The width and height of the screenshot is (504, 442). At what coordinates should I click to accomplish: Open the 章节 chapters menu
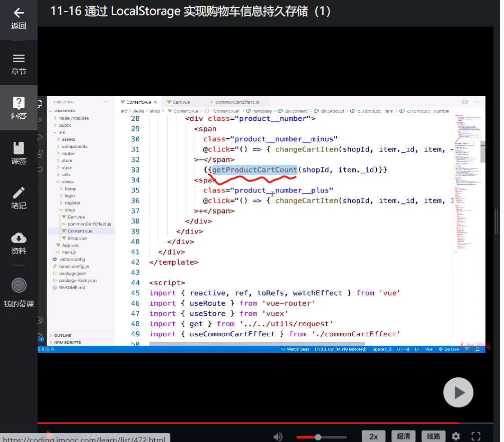[x=19, y=64]
